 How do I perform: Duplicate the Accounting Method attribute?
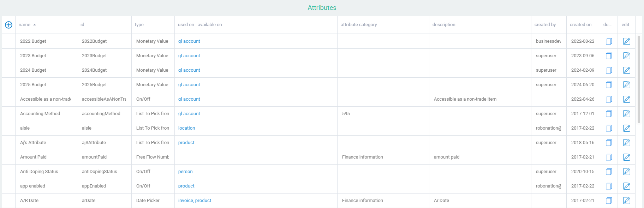coord(609,114)
